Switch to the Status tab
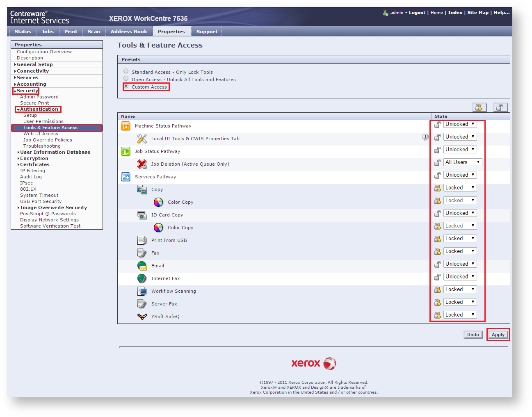Screen dimensions: 532x417 (23, 32)
